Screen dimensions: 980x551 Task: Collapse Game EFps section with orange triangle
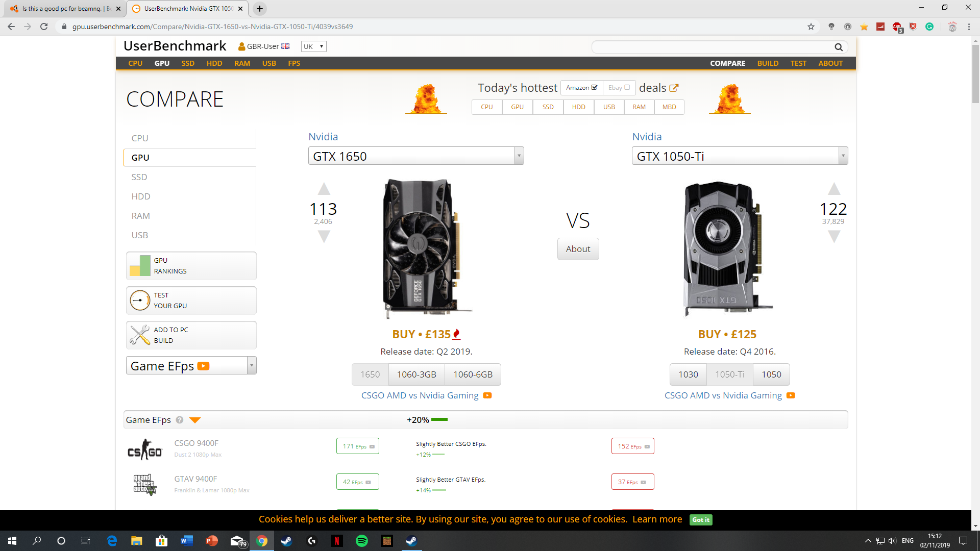[194, 420]
